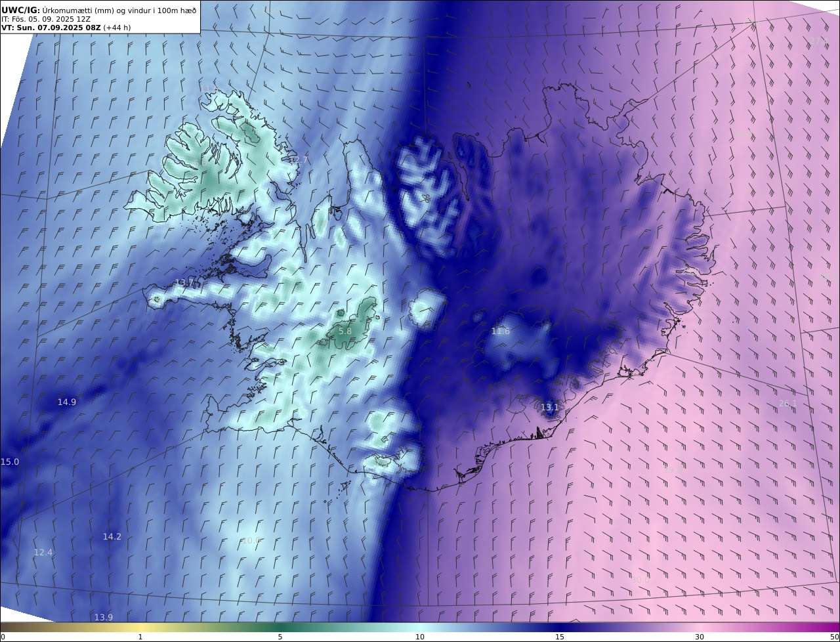Click the 13.7 value near Snæfellsnes peninsula
Viewport: 840px width, 642px height.
coord(185,283)
